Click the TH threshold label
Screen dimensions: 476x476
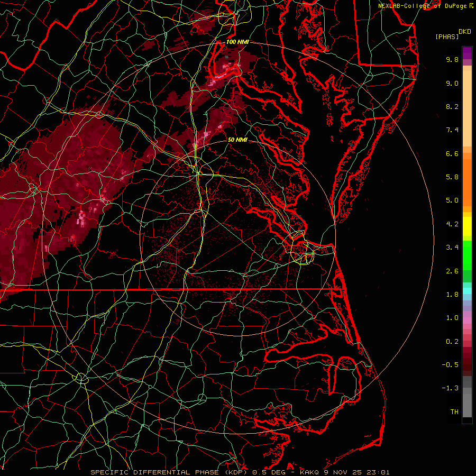point(454,412)
